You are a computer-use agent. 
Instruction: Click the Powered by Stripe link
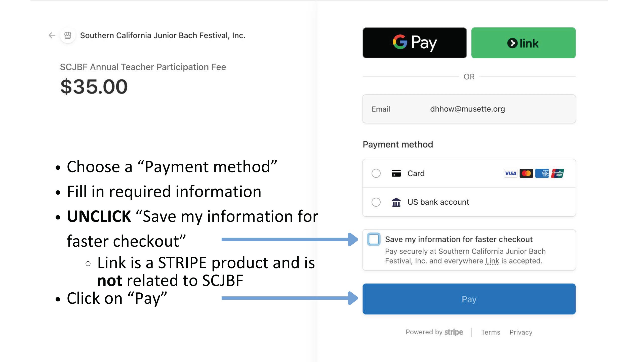point(434,332)
